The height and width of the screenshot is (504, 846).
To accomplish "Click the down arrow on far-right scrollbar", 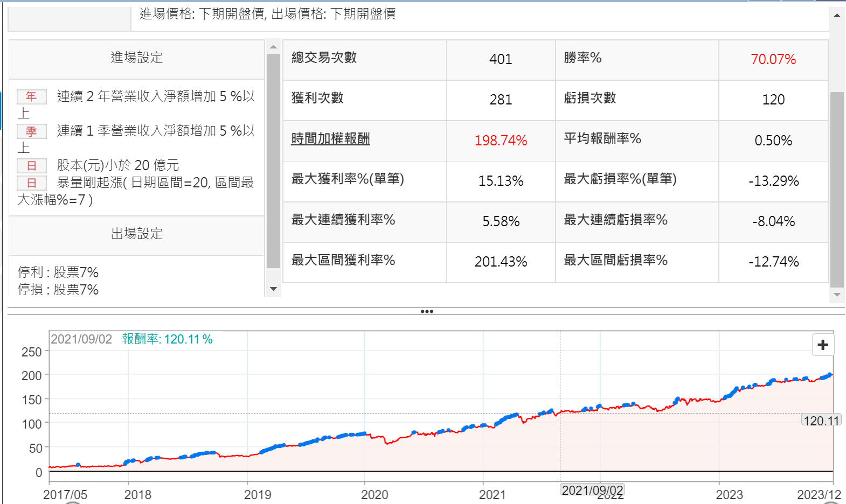I will coord(837,295).
